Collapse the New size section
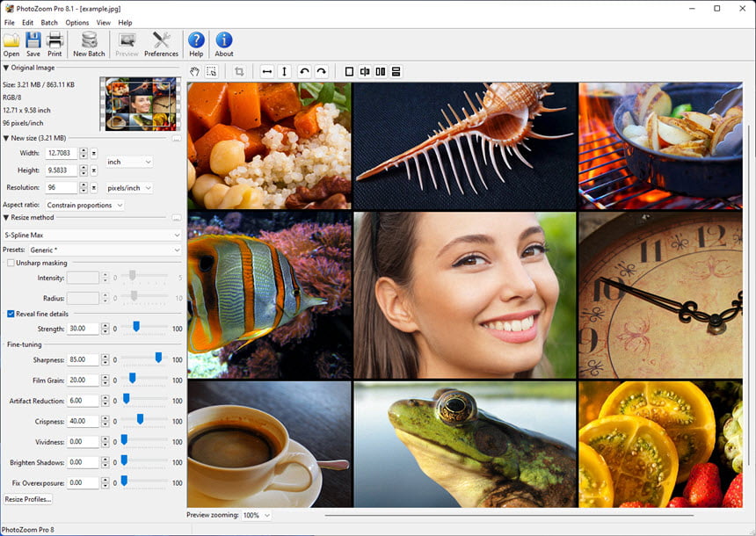 [x=6, y=138]
